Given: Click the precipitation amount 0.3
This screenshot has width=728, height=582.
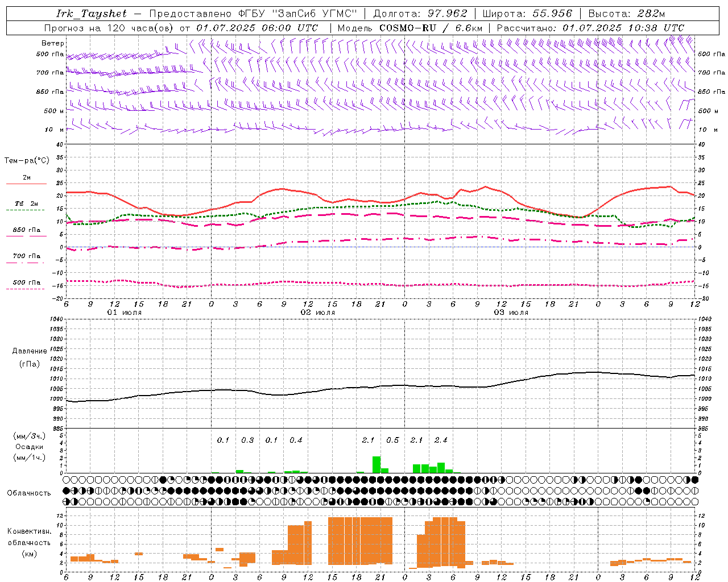Looking at the screenshot, I should (x=247, y=440).
